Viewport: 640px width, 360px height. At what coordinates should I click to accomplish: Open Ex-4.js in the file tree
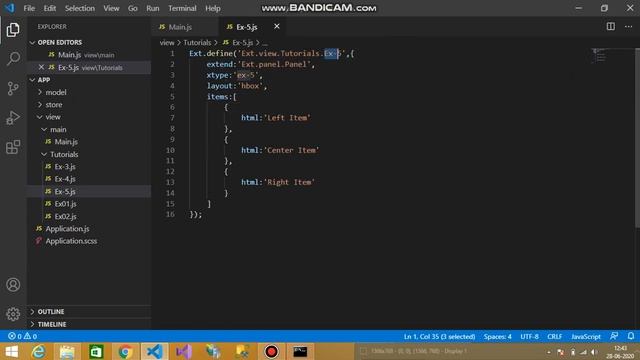pyautogui.click(x=89, y=179)
